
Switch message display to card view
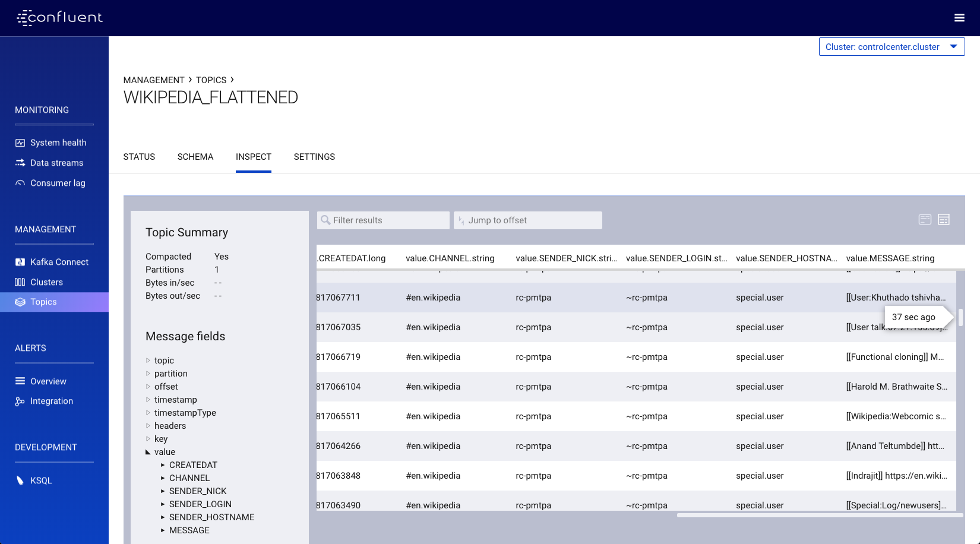[925, 219]
